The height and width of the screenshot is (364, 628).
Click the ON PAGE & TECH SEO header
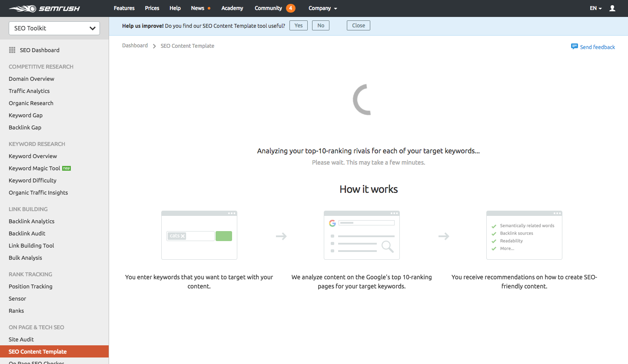pyautogui.click(x=37, y=327)
